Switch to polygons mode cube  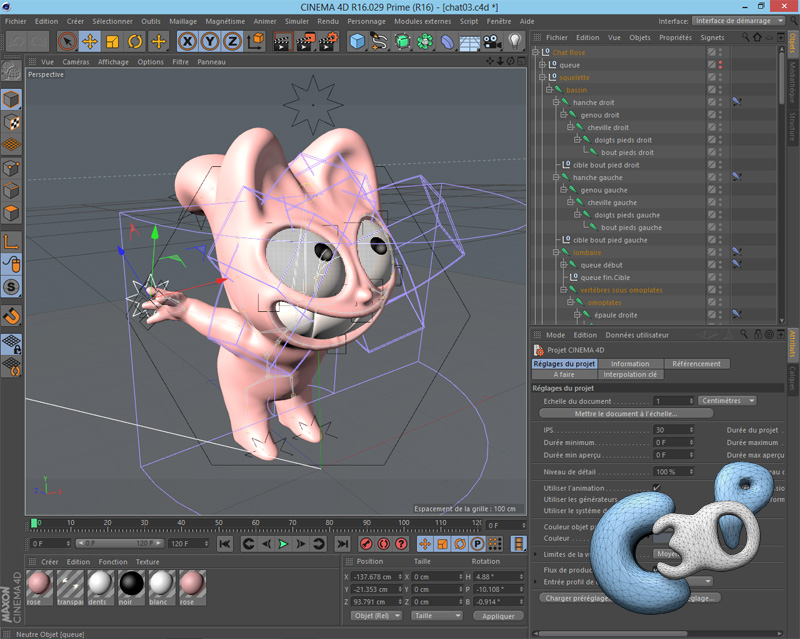11,213
